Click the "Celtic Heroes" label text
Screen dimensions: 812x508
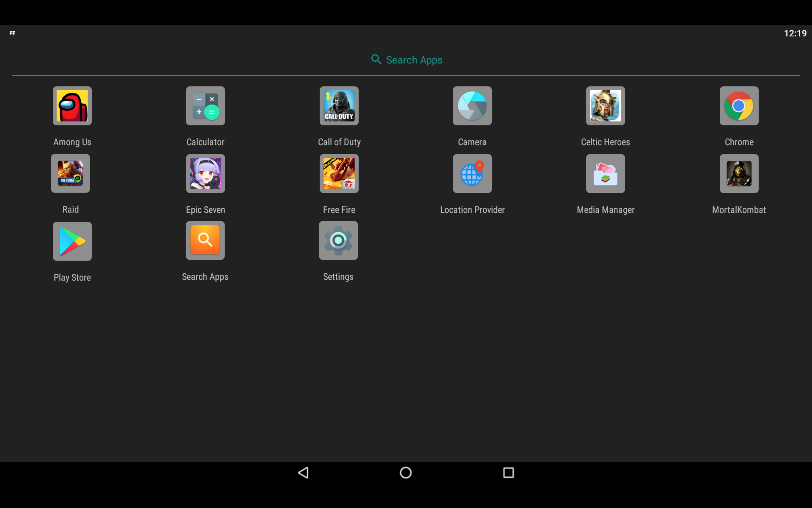tap(605, 142)
